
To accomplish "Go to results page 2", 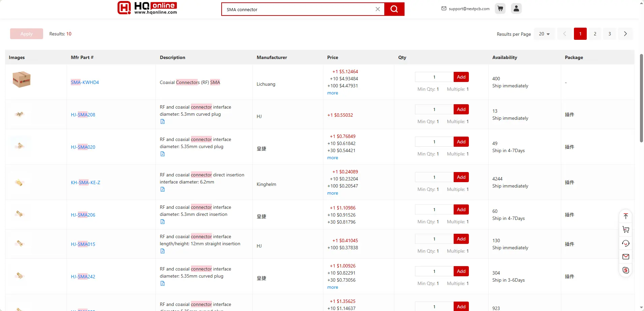I will pos(595,34).
